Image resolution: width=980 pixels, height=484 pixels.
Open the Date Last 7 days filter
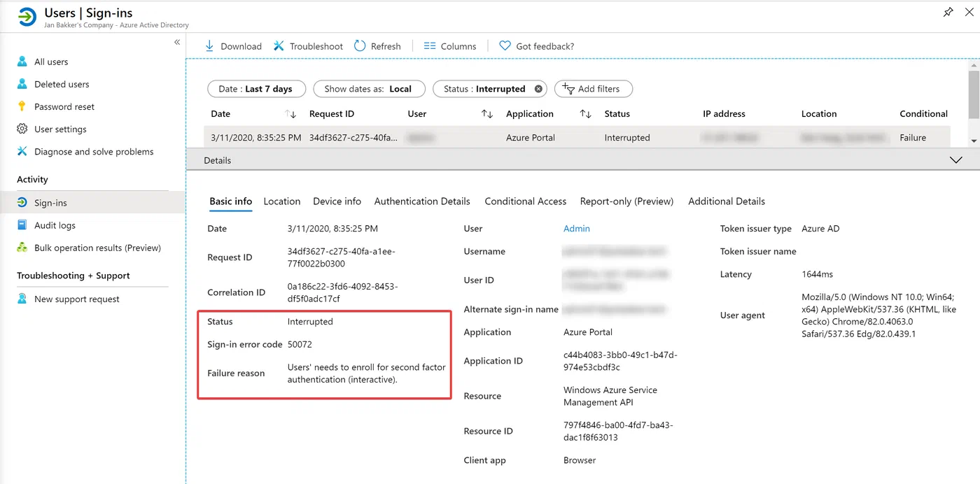[x=257, y=89]
